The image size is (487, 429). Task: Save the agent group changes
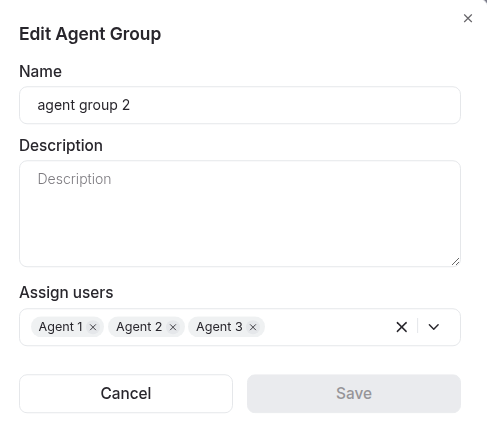pos(354,393)
